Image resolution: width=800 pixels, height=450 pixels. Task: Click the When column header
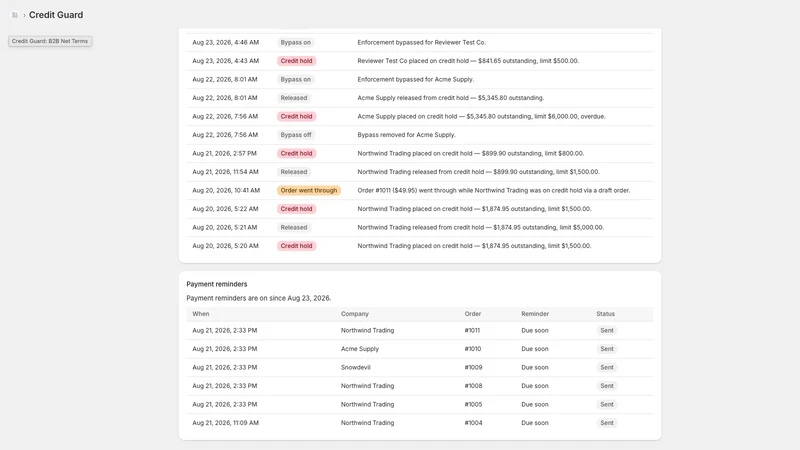[201, 314]
